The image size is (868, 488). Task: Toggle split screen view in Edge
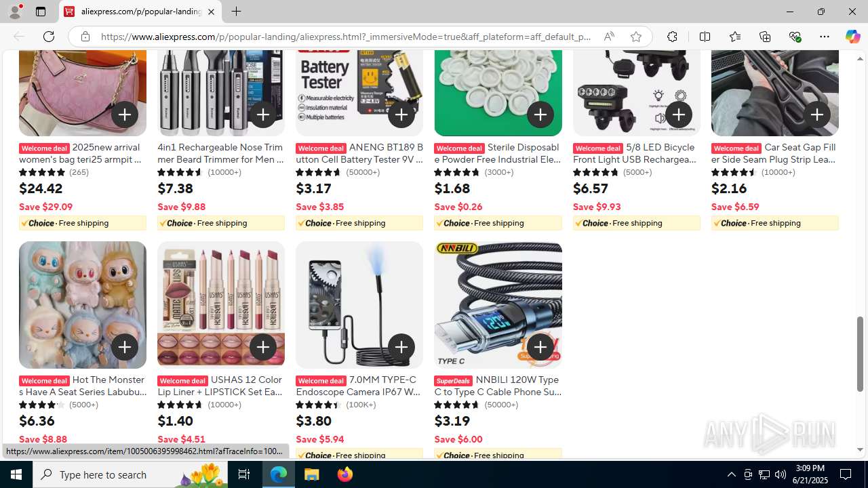click(705, 37)
